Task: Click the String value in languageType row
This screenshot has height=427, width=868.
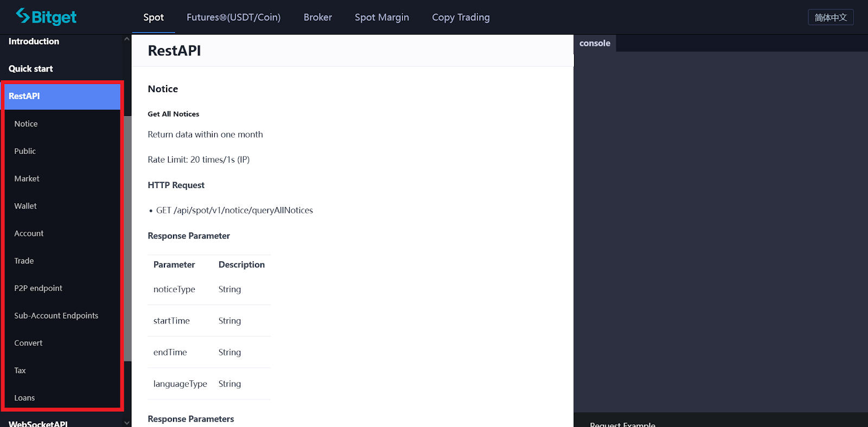Action: [229, 384]
